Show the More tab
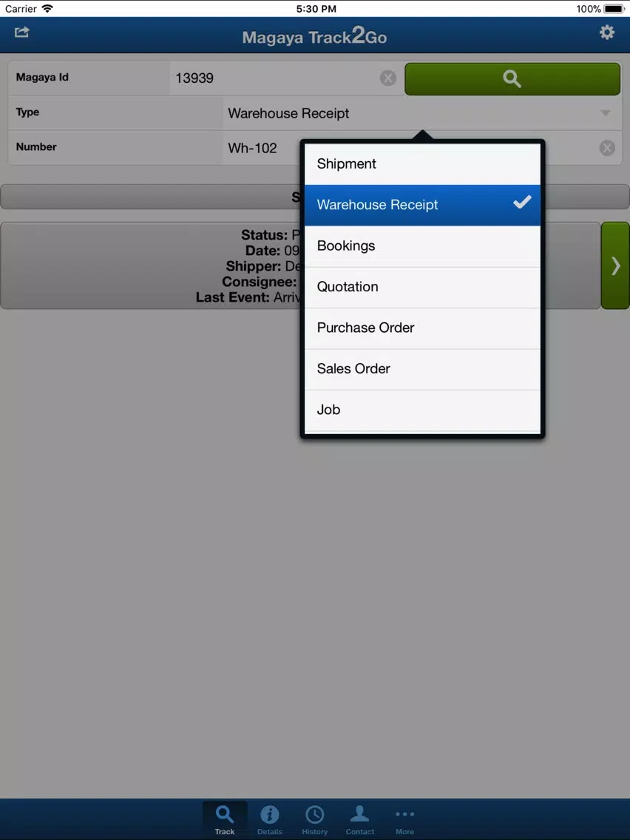Image resolution: width=630 pixels, height=840 pixels. point(404,819)
